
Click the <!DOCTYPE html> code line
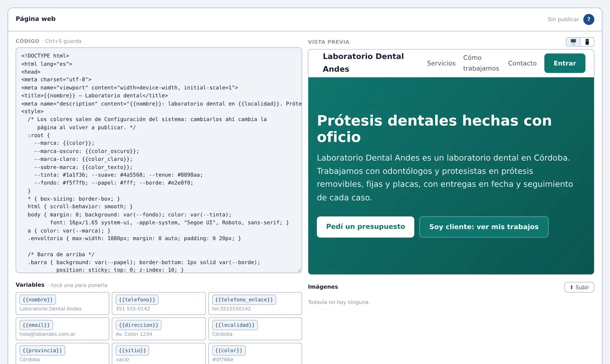[x=45, y=56]
